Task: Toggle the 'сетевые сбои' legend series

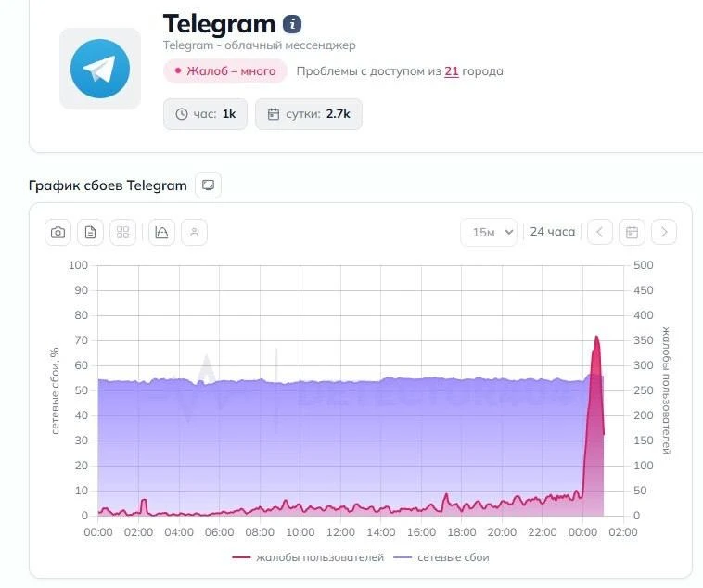Action: pos(441,557)
